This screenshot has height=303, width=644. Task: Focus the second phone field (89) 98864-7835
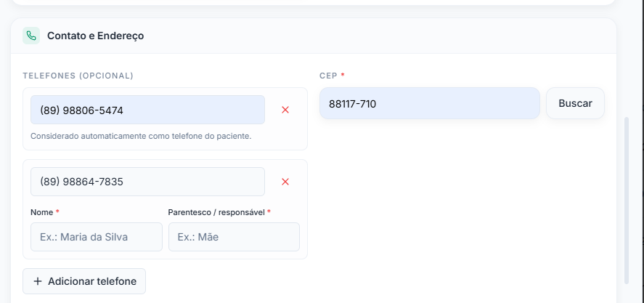(x=147, y=182)
